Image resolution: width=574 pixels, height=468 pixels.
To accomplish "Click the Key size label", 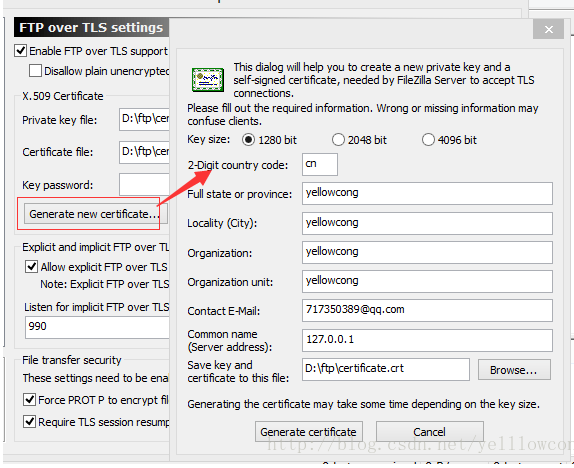I will click(208, 140).
